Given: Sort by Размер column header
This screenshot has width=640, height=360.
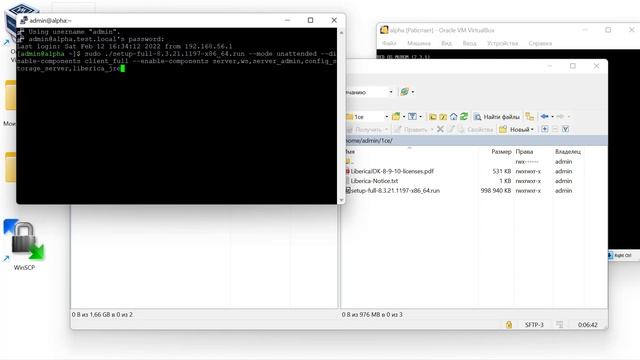Looking at the screenshot, I should 501,151.
